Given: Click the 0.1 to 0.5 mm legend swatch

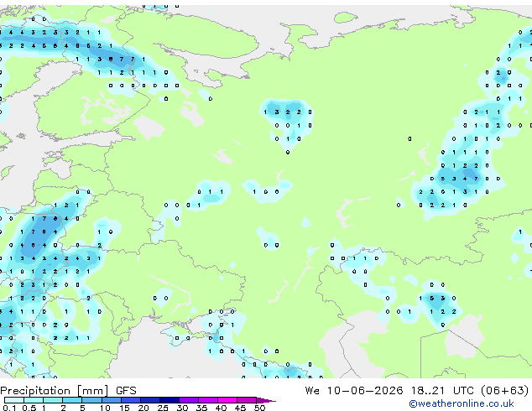Looking at the screenshot, I should [14, 400].
